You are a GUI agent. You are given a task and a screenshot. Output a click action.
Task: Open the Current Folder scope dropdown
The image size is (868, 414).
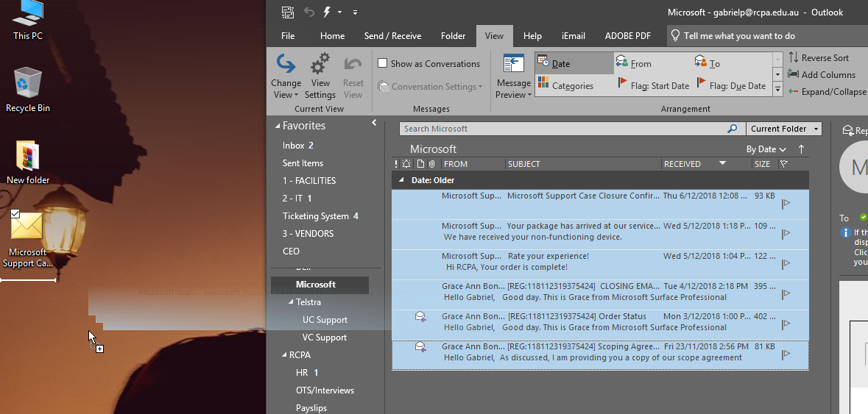click(784, 129)
